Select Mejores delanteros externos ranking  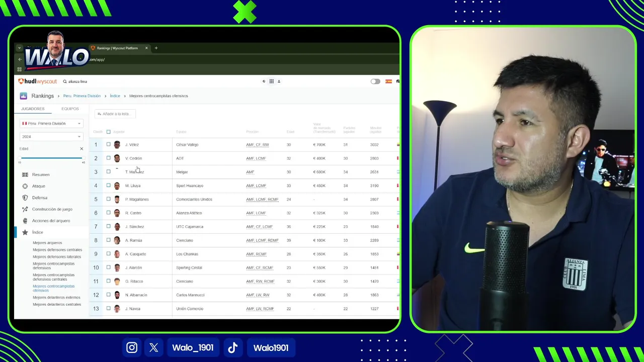point(56,298)
